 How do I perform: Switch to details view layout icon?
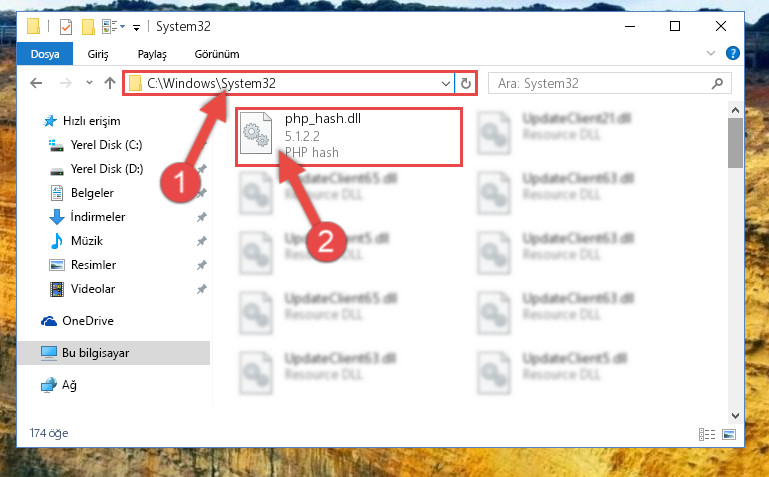point(707,434)
